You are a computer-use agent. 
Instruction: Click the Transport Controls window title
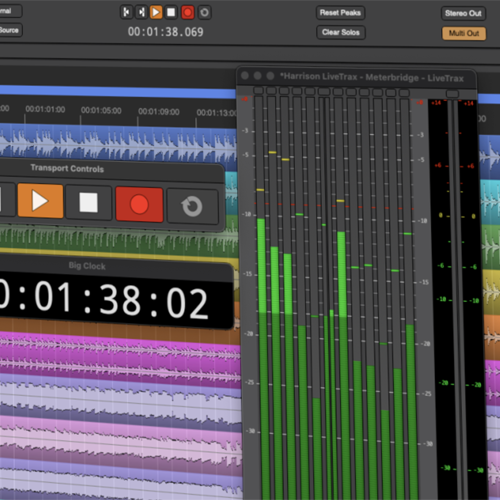pyautogui.click(x=67, y=168)
